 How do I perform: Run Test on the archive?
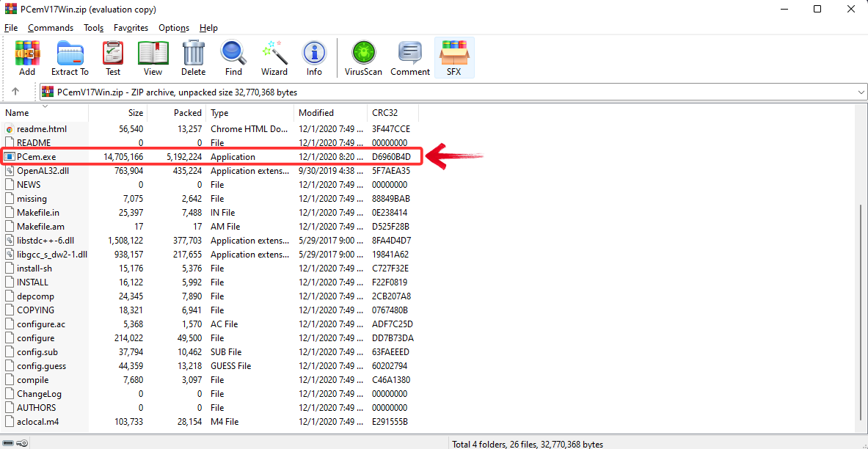tap(113, 58)
